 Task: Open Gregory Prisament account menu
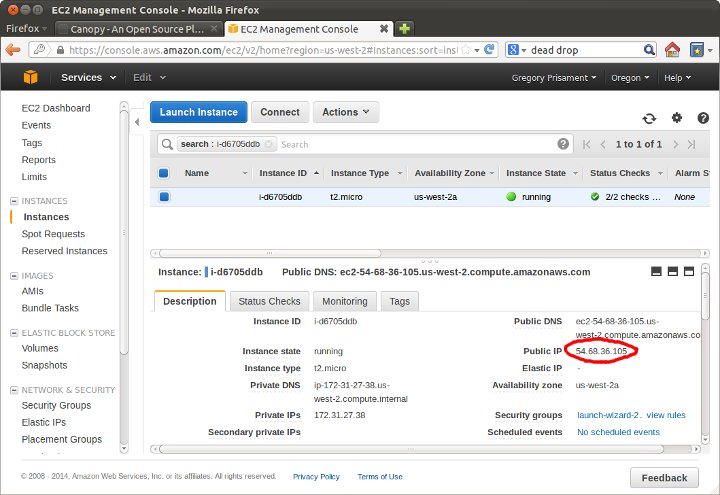click(x=554, y=78)
